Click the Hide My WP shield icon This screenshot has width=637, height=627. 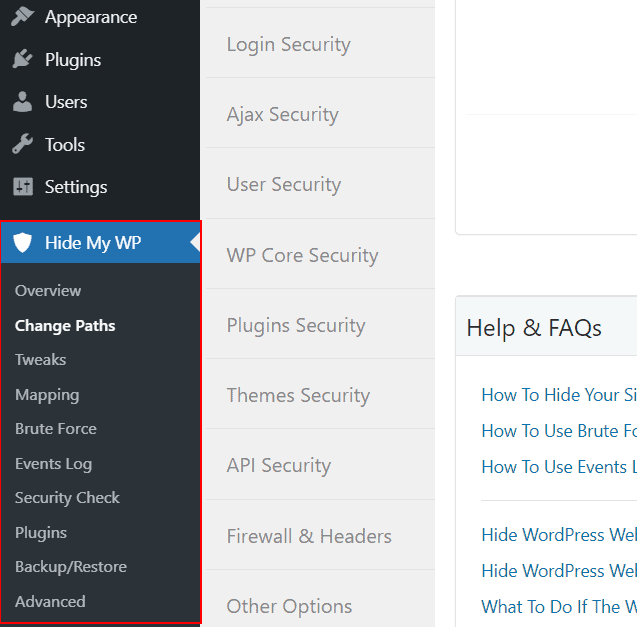(x=22, y=243)
